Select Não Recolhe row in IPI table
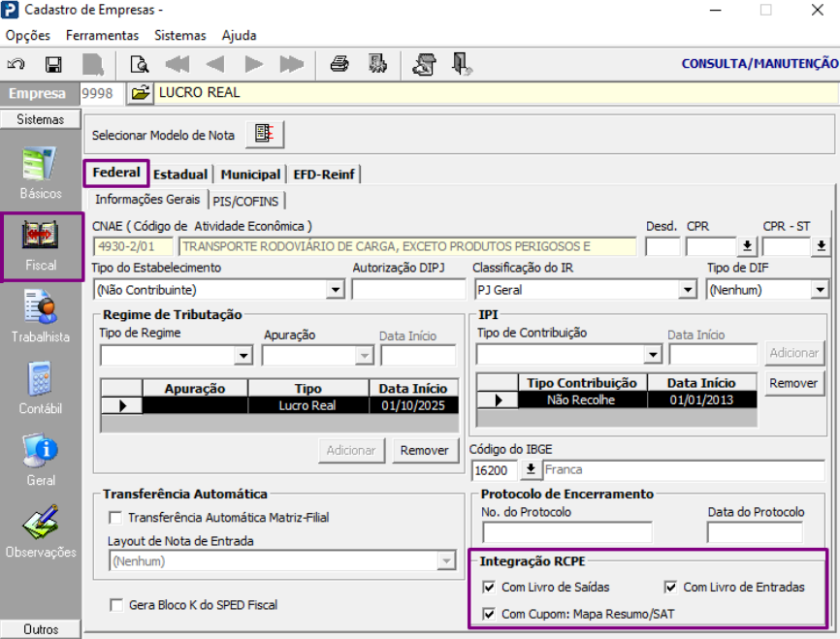Image resolution: width=840 pixels, height=639 pixels. pos(617,399)
